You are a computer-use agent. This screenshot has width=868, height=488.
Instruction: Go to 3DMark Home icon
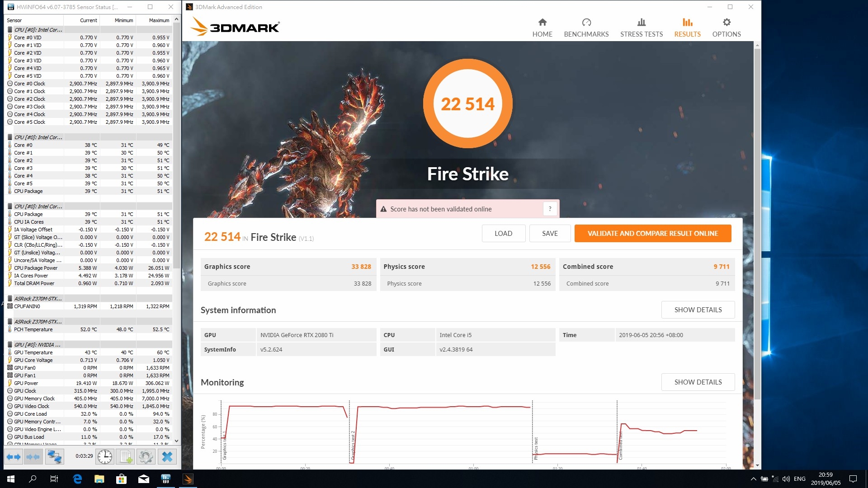click(x=542, y=22)
